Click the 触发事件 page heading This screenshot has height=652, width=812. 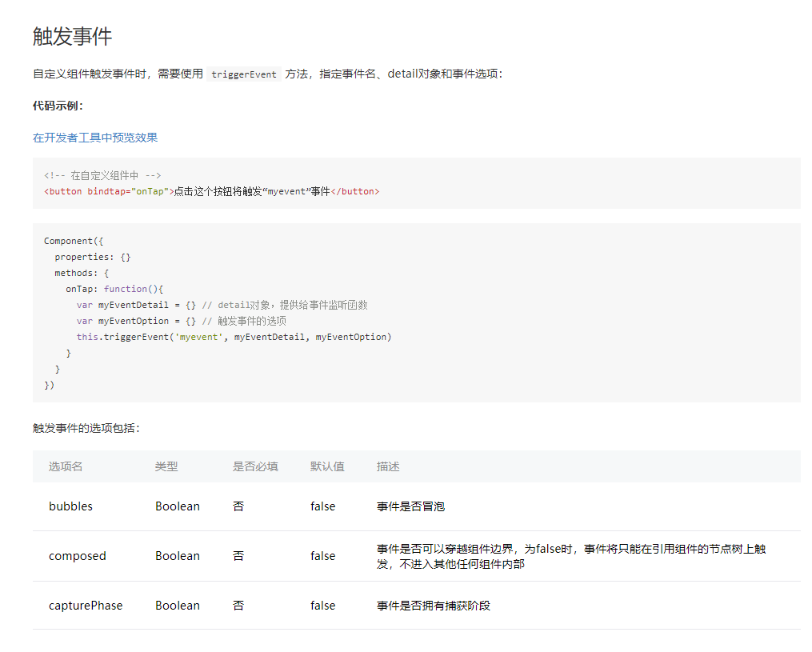[73, 36]
